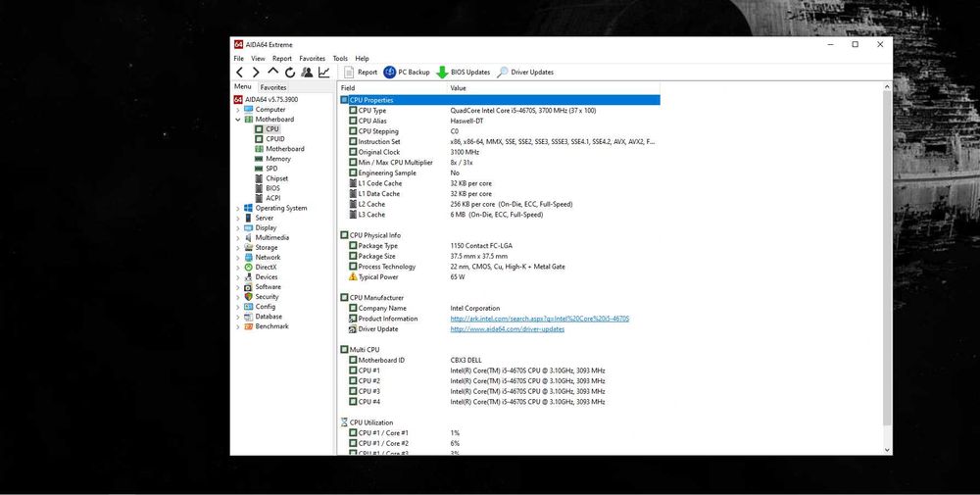Click the Driver Updates magnifier icon
980x495 pixels.
[x=503, y=73]
